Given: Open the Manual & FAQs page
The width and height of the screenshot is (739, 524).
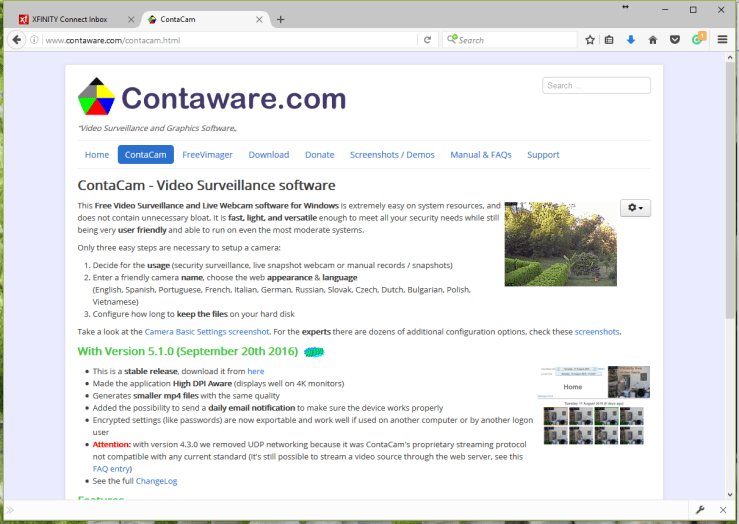Looking at the screenshot, I should pyautogui.click(x=480, y=155).
